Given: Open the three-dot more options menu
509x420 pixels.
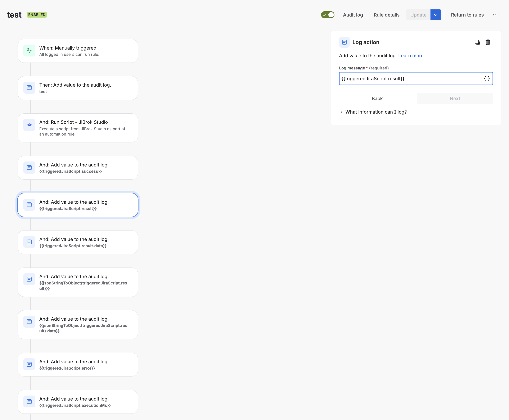Looking at the screenshot, I should (x=496, y=15).
